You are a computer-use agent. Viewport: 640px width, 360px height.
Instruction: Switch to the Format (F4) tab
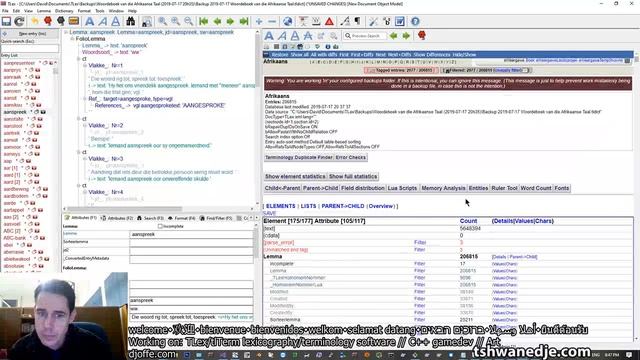[x=182, y=218]
